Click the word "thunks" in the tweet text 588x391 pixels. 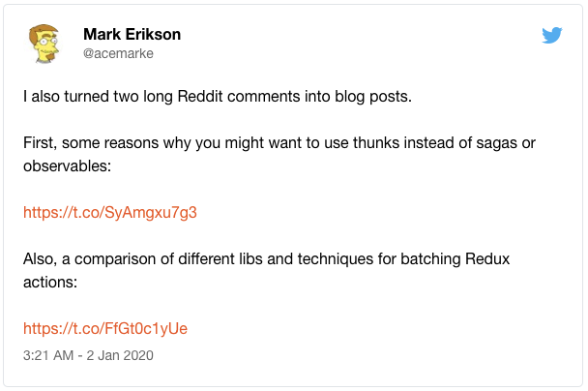pyautogui.click(x=376, y=143)
